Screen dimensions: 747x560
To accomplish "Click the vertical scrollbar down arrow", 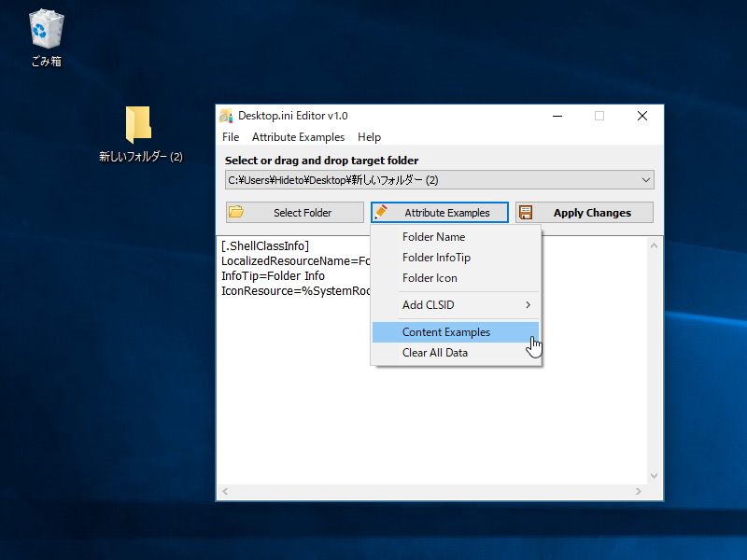I will click(x=655, y=476).
